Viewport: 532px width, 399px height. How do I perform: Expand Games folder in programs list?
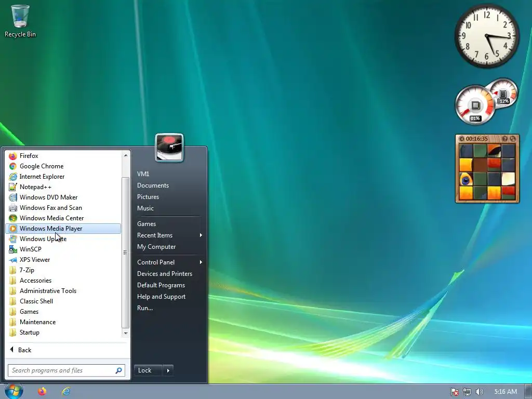63,312
